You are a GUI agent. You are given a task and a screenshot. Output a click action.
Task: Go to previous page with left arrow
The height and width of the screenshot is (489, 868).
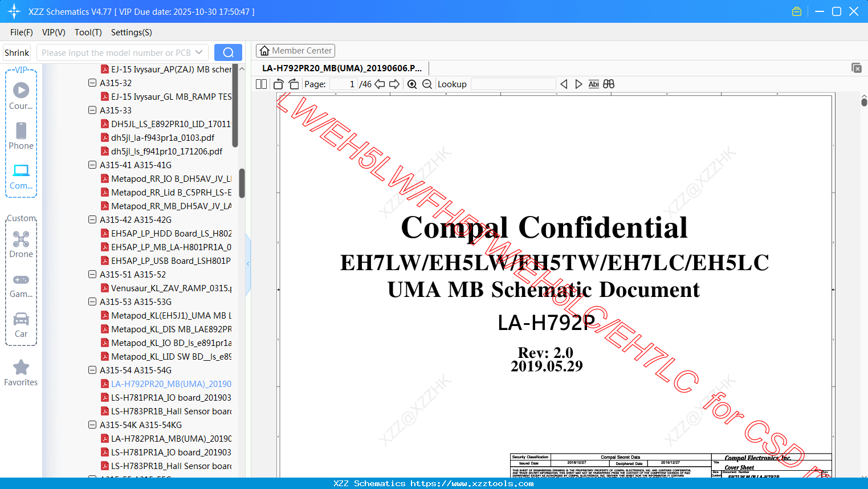click(x=380, y=84)
